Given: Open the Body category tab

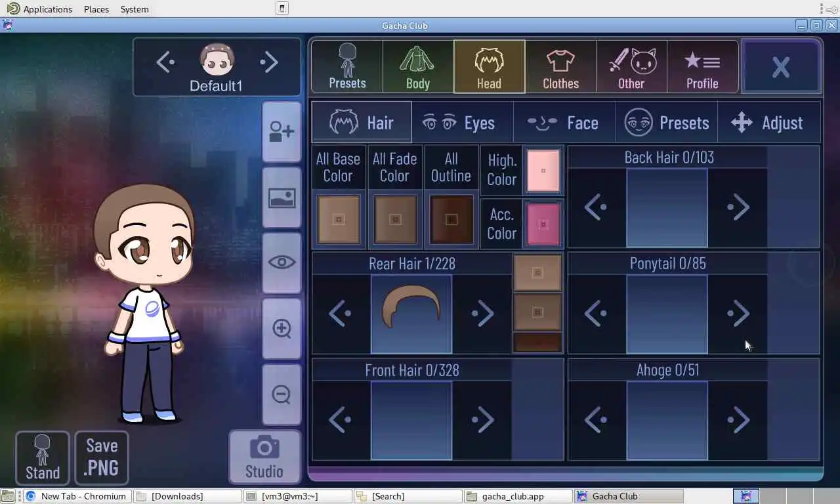Looking at the screenshot, I should tap(418, 67).
